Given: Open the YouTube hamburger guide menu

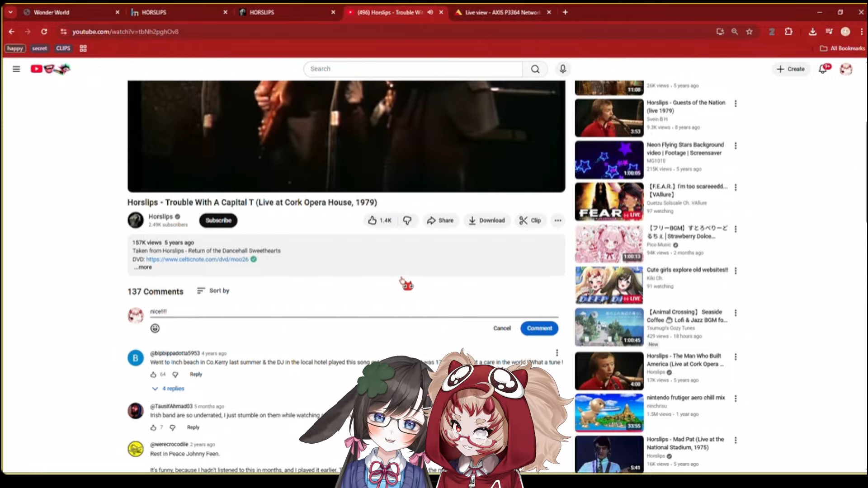Looking at the screenshot, I should [16, 69].
